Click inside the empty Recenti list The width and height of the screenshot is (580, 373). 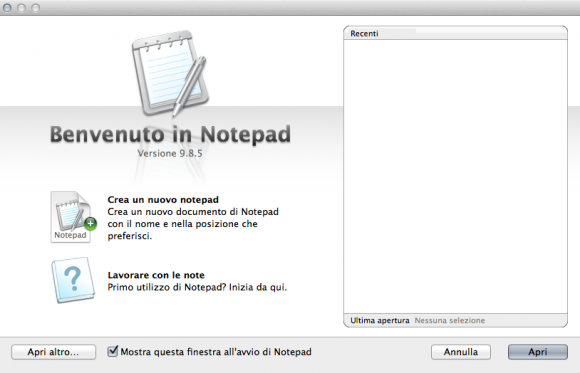point(455,177)
